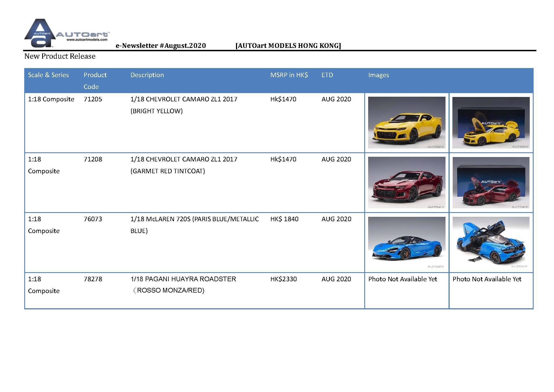The width and height of the screenshot is (554, 392).
Task: Click AUG 2020 ETD for product 71205
Action: click(x=336, y=99)
